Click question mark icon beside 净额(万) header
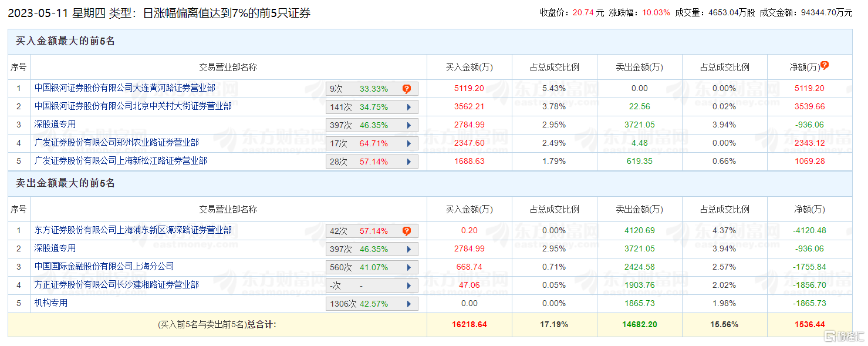The height and width of the screenshot is (346, 868). (825, 66)
